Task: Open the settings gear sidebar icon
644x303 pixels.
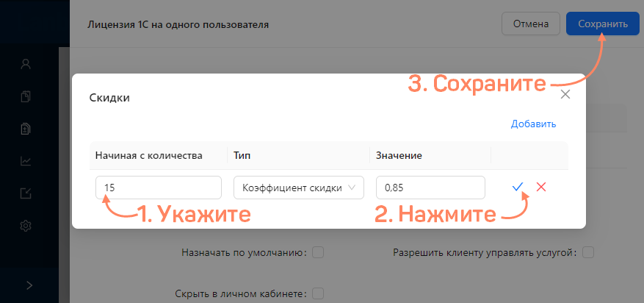Action: click(26, 225)
